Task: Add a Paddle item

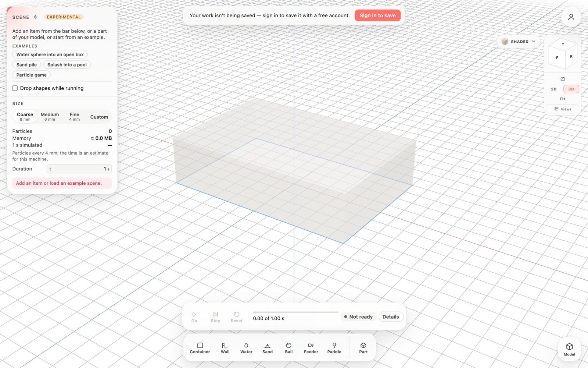Action: coord(334,348)
